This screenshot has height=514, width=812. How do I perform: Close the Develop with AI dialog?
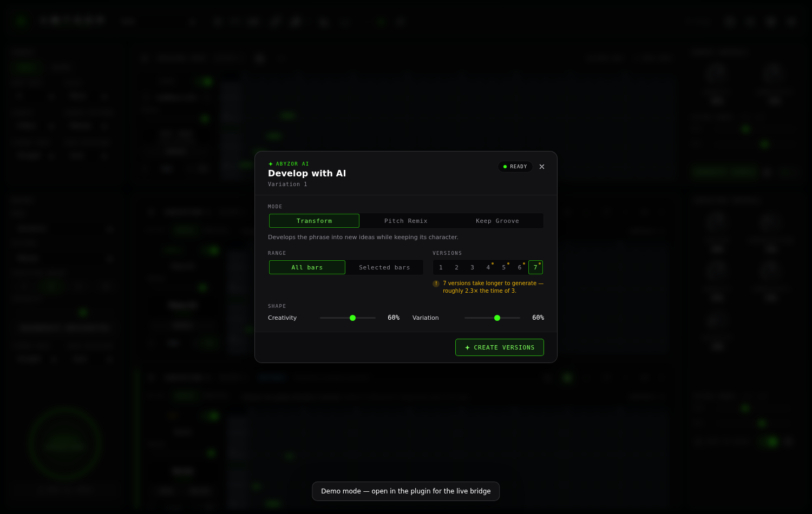(542, 167)
